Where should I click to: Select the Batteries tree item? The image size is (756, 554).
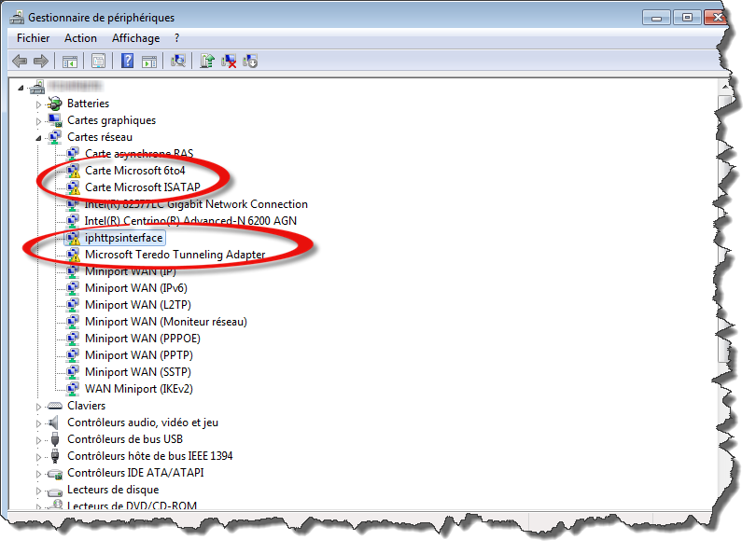(89, 104)
